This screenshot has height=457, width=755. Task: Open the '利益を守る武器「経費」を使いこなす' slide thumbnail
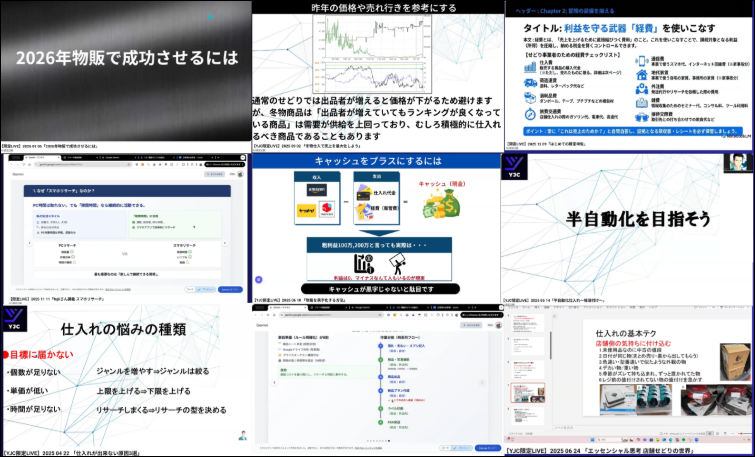pos(629,71)
